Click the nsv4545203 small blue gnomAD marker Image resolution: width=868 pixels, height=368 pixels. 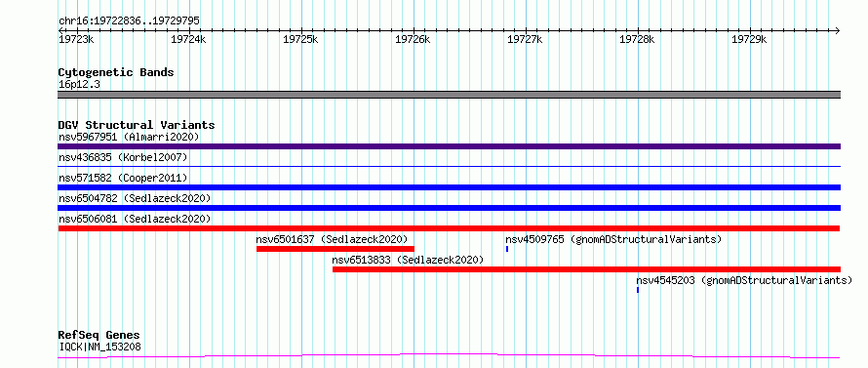[638, 290]
